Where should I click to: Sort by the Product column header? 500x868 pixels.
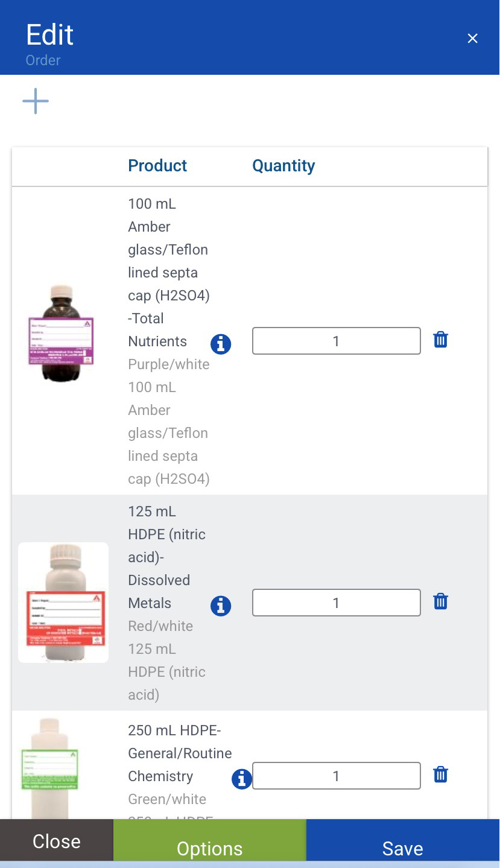point(157,166)
